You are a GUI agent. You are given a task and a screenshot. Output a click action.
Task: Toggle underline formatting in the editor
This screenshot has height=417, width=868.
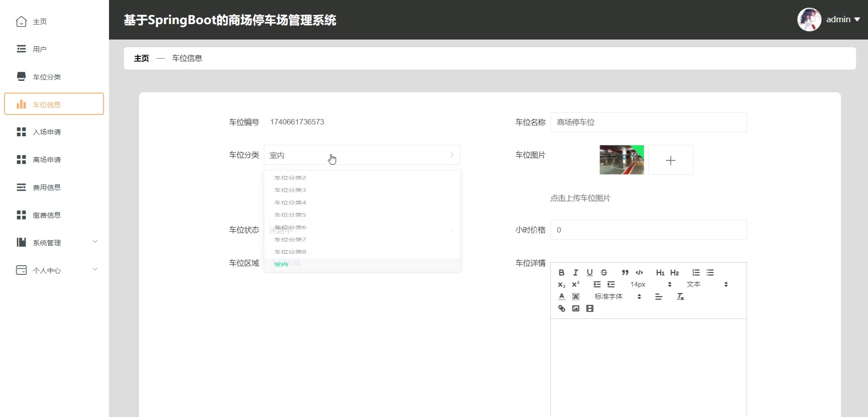pos(590,273)
